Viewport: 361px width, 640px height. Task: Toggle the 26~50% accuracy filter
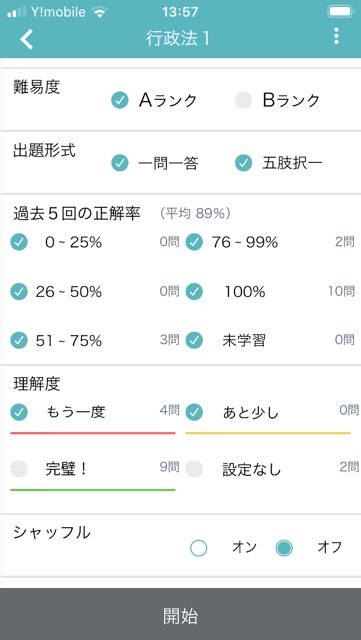click(19, 291)
